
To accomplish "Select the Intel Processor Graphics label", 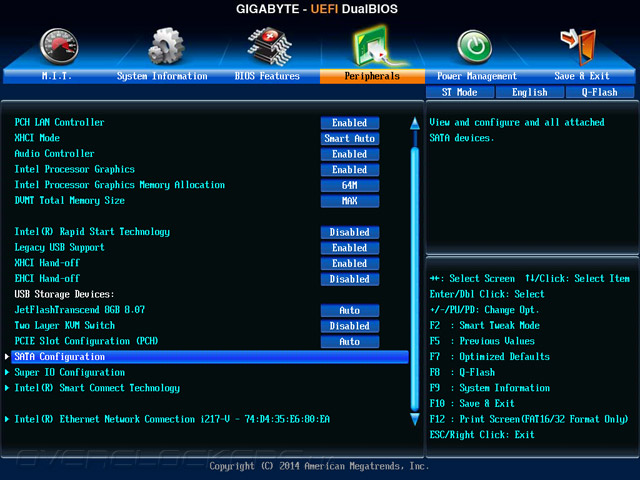I will click(75, 169).
